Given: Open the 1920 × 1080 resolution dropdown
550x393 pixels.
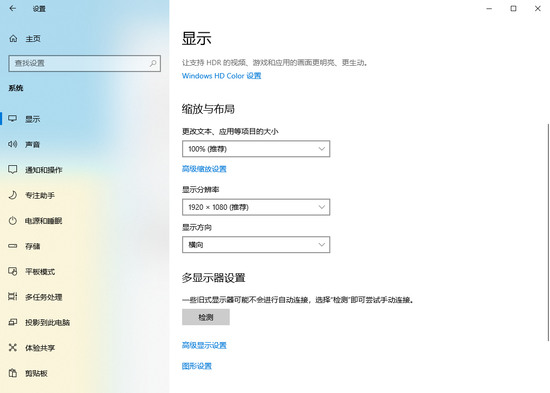Looking at the screenshot, I should 256,207.
